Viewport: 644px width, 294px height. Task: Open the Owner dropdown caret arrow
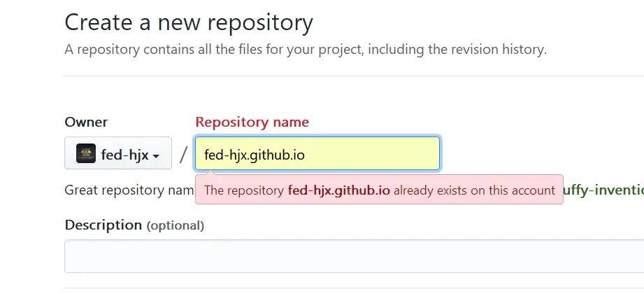click(x=156, y=155)
